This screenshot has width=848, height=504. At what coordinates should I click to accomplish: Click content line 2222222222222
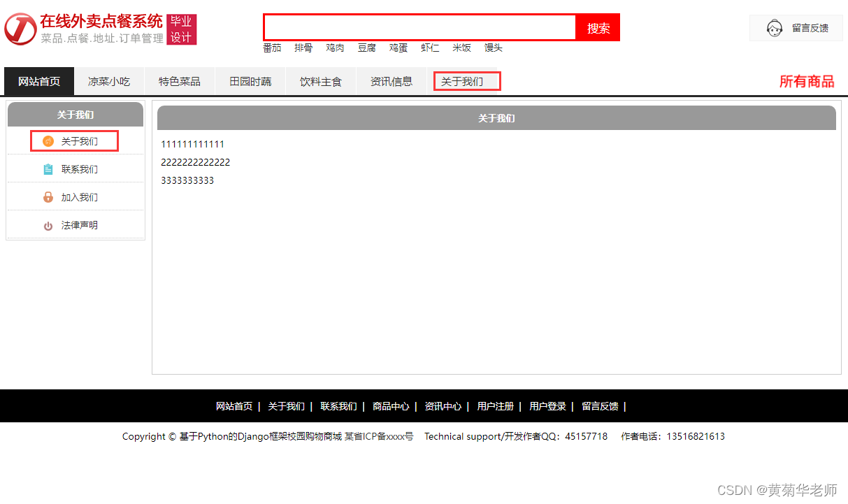point(196,162)
